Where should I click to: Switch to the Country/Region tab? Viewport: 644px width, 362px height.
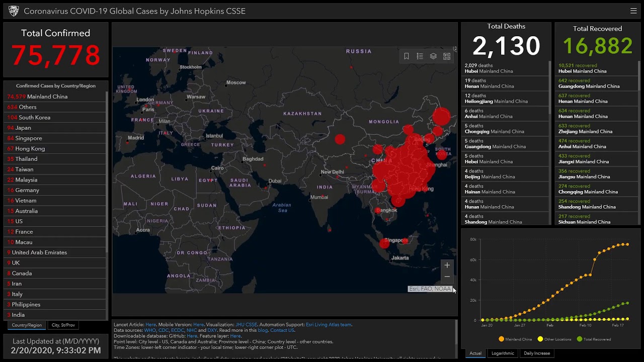pyautogui.click(x=27, y=325)
